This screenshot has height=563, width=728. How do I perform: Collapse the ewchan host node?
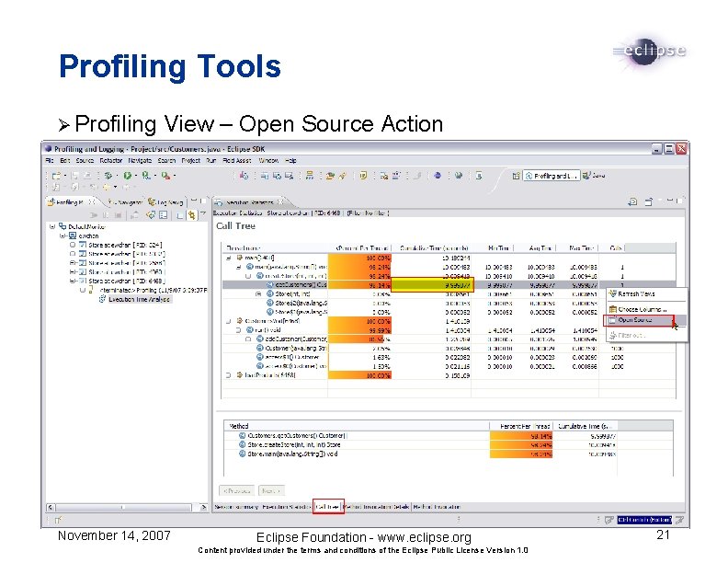click(x=63, y=236)
